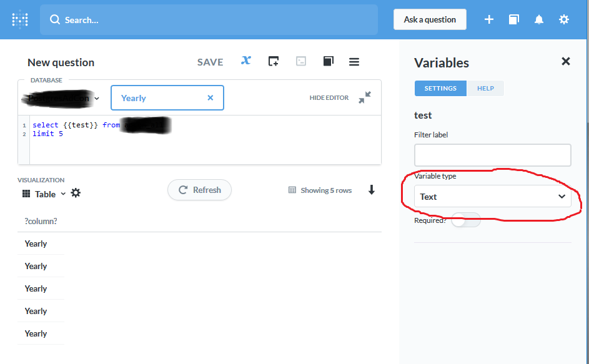Download query results using the arrow icon
The image size is (589, 364).
[x=372, y=190]
